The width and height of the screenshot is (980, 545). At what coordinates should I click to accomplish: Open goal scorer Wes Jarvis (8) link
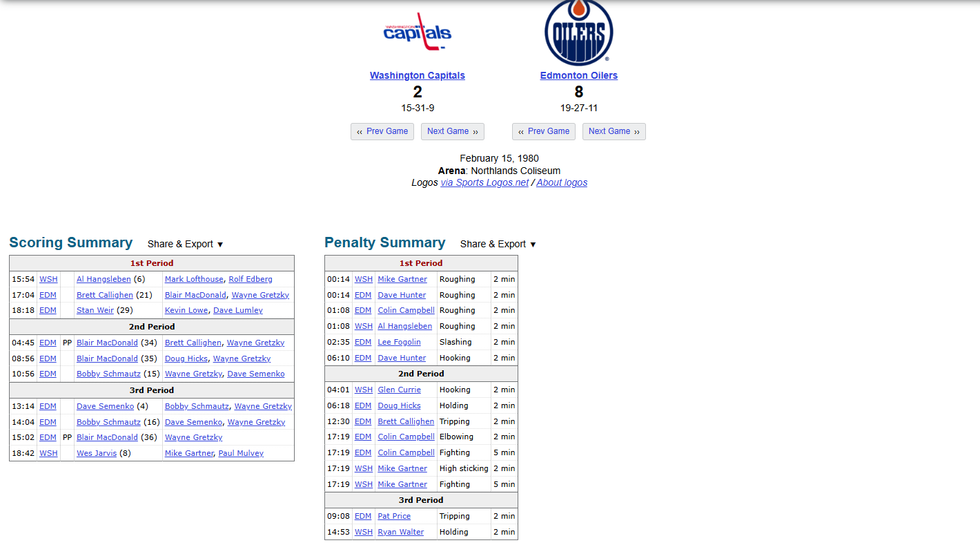tap(97, 453)
